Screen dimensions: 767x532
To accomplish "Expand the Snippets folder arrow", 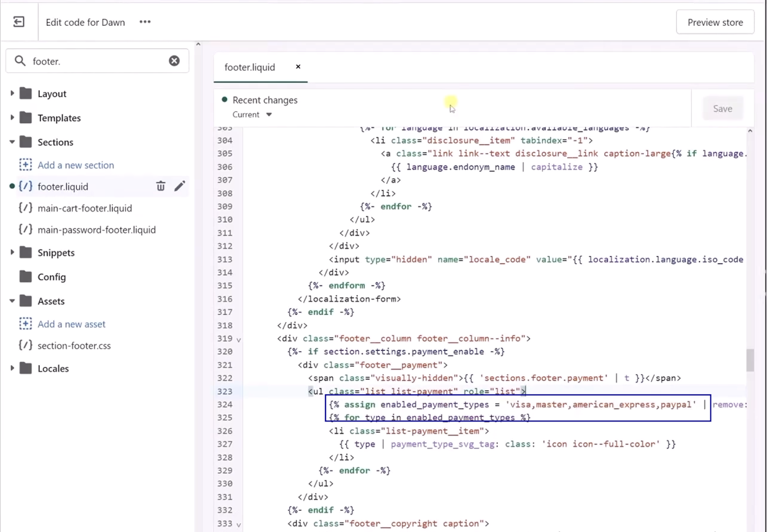I will pyautogui.click(x=12, y=252).
